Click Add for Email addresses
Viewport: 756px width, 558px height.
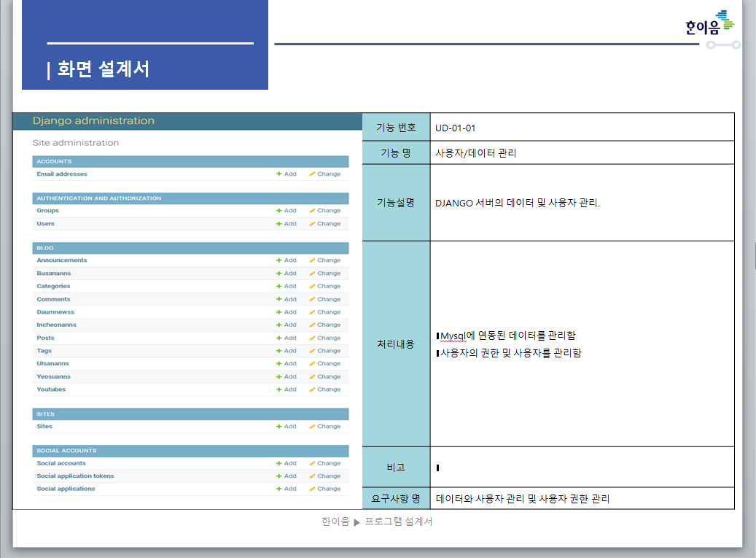pos(287,174)
